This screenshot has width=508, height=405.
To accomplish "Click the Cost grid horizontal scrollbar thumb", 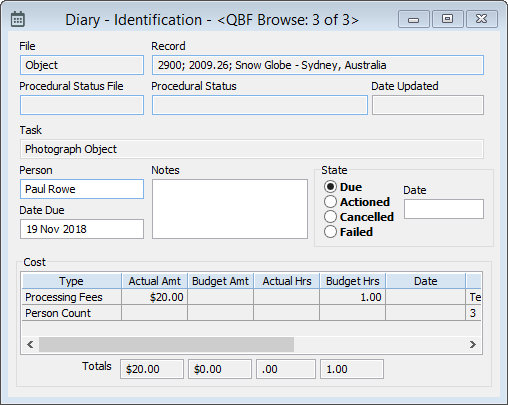I will [166, 344].
